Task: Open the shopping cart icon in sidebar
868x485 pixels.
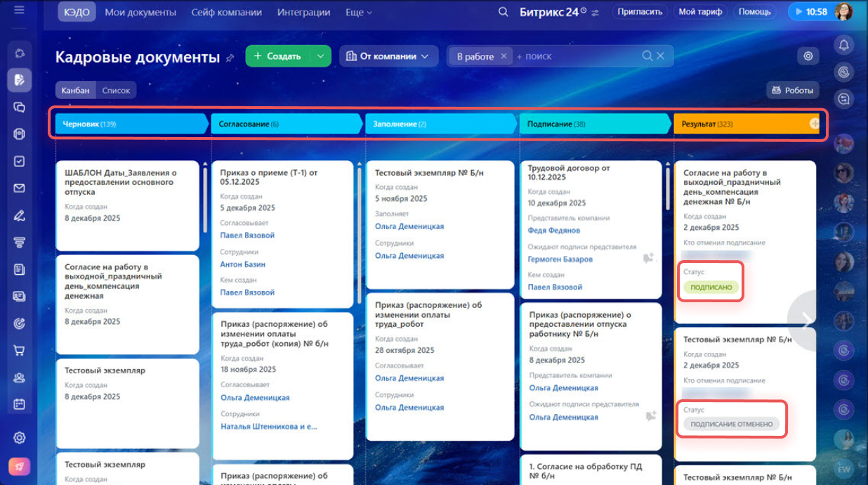Action: click(20, 350)
